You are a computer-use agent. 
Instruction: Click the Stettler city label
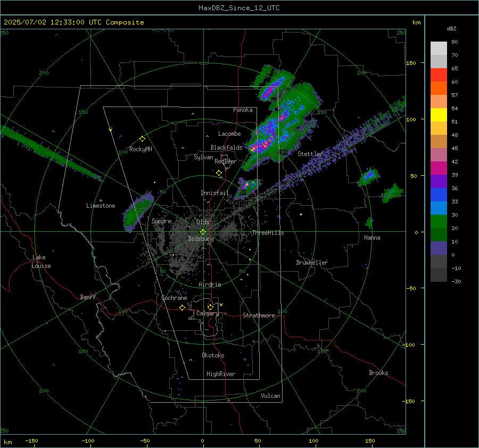pos(310,154)
